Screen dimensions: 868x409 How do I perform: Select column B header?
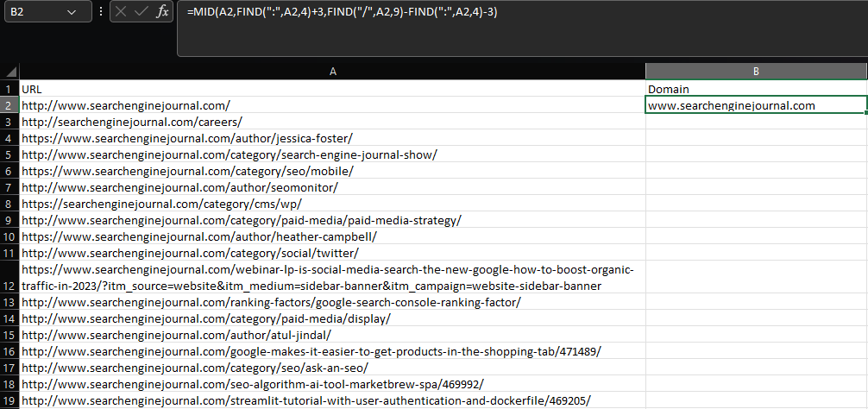tap(756, 72)
